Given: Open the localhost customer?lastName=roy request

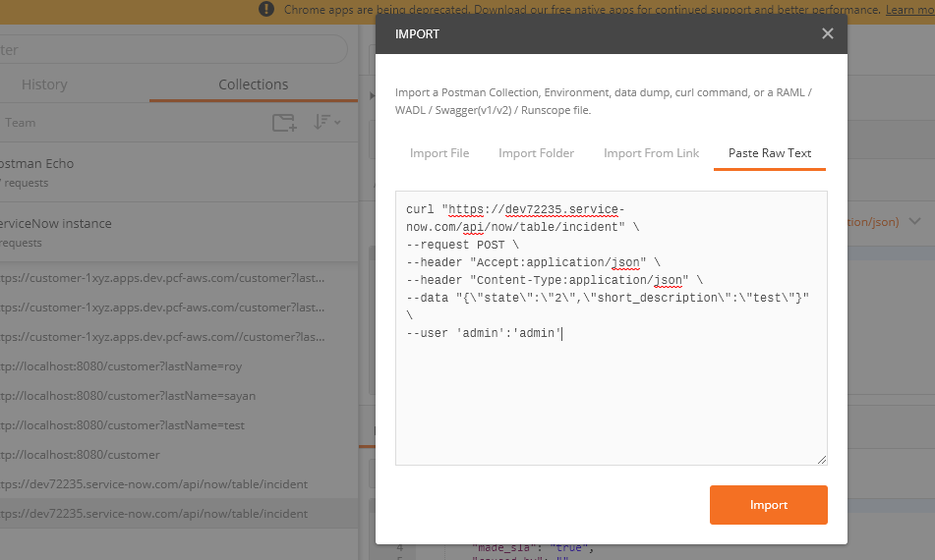Looking at the screenshot, I should (123, 366).
